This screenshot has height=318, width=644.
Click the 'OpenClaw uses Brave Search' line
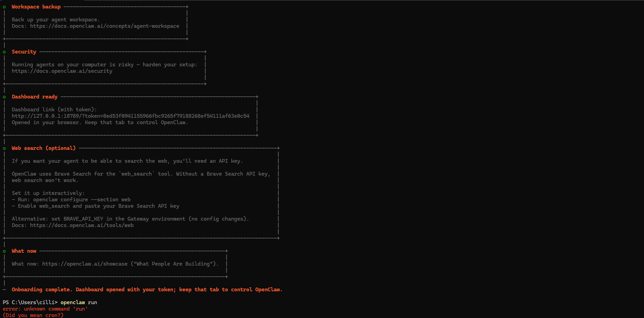click(141, 174)
